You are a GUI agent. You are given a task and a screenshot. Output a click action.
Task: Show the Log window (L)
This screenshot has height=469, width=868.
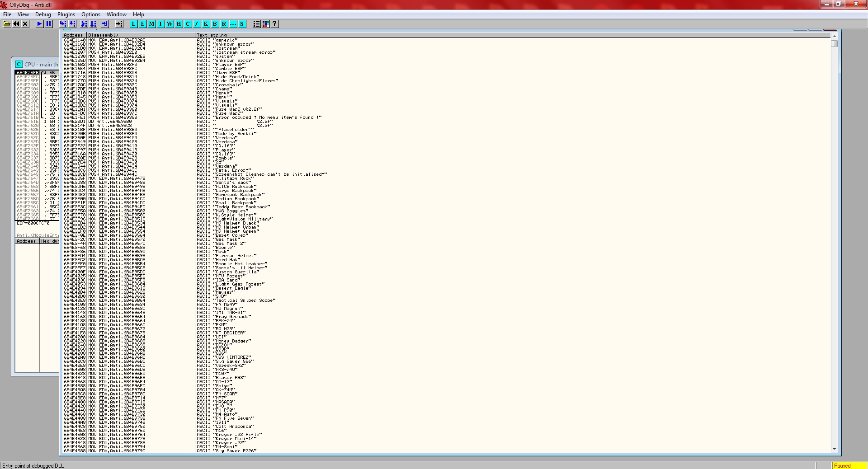[x=134, y=24]
